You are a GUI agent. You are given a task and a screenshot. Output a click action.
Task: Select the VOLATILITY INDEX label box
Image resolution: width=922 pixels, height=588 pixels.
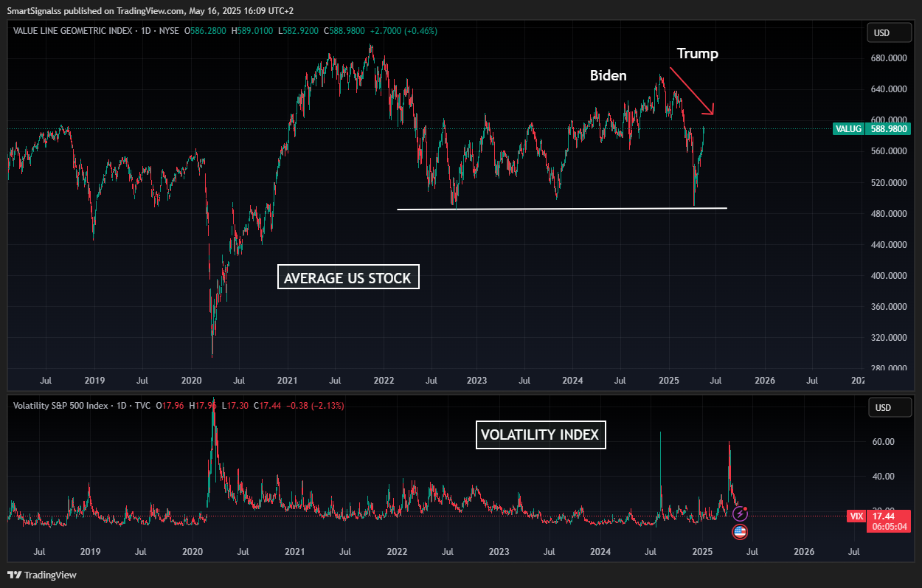coord(540,435)
